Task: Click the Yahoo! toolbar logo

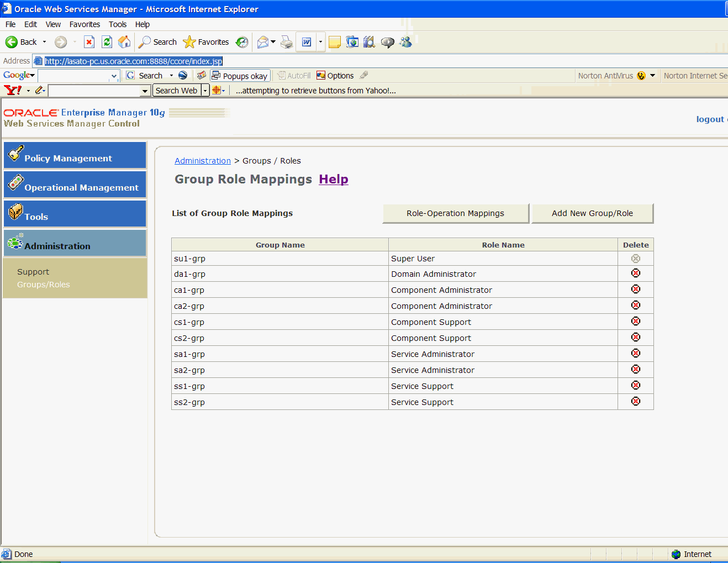Action: [13, 90]
